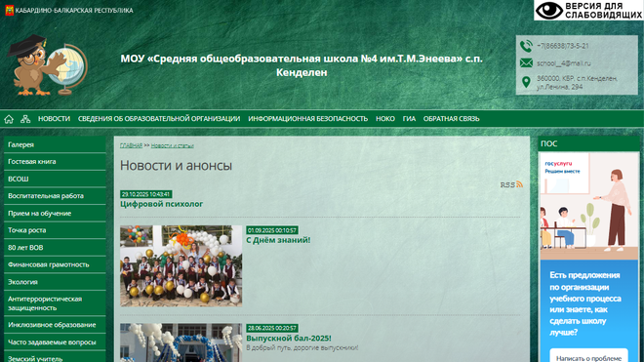
Task: Click the home icon in navigation bar
Action: [x=9, y=119]
